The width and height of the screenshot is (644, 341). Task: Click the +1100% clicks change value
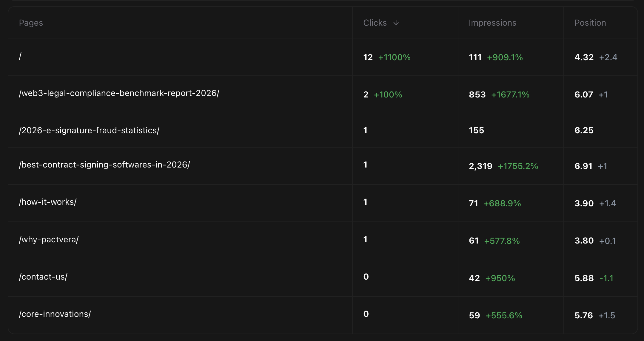click(394, 57)
